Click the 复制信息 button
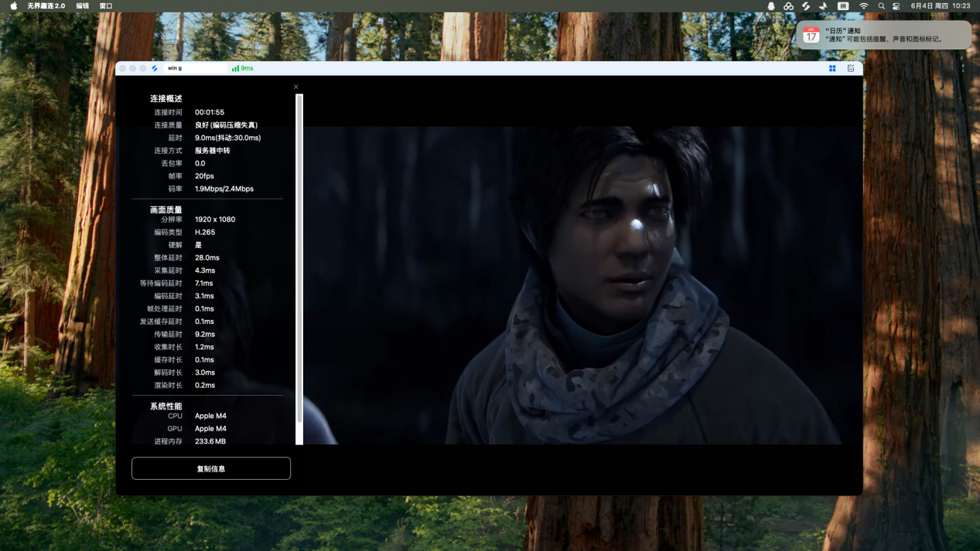Image resolution: width=980 pixels, height=551 pixels. click(211, 468)
